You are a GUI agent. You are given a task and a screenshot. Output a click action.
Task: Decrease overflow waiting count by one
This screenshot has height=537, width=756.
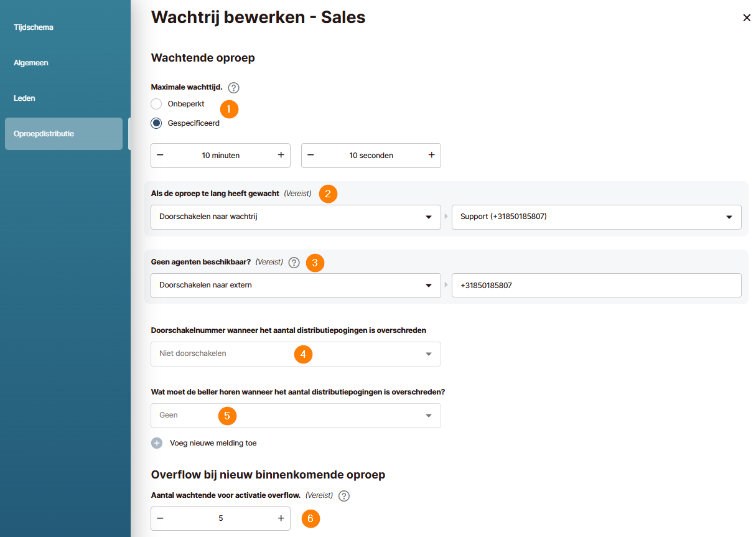(x=161, y=518)
